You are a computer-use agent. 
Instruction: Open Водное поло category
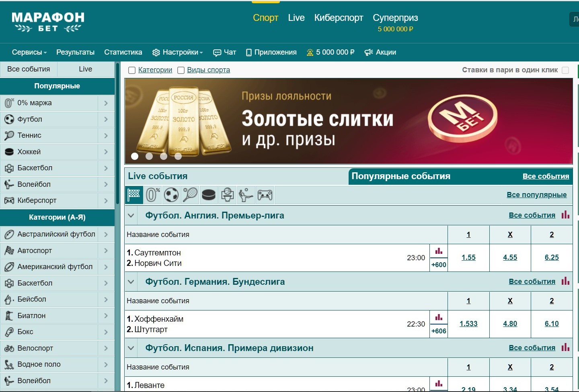click(x=49, y=364)
